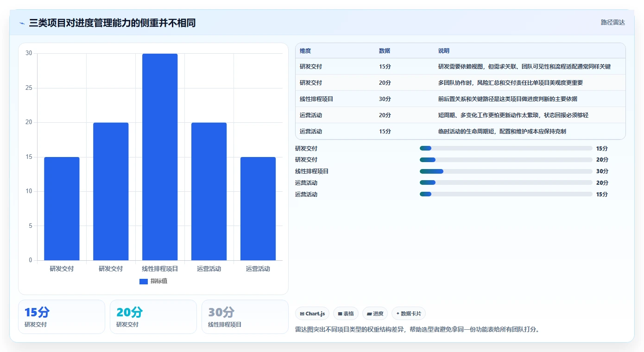Click the heading 三类项目对进度管理能力的侧重并不相同
The height and width of the screenshot is (352, 644).
click(x=112, y=23)
